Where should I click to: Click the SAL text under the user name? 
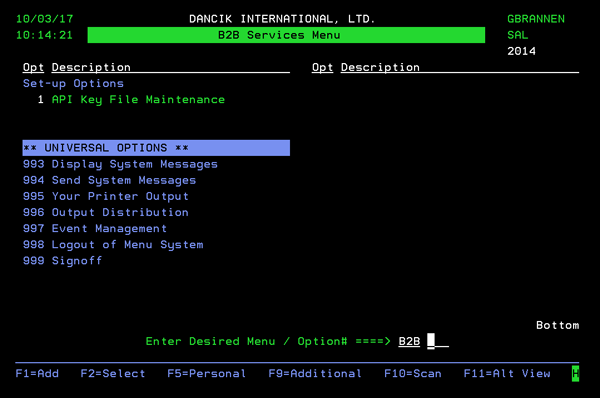coord(518,35)
